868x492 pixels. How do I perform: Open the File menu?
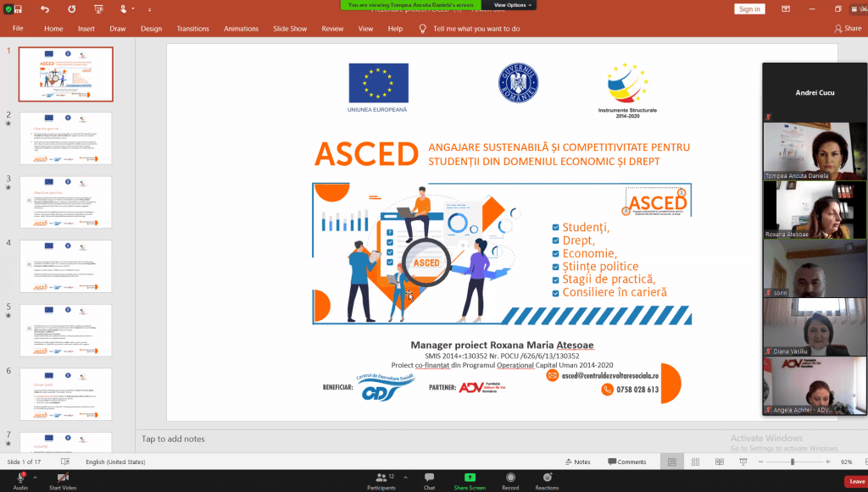pyautogui.click(x=18, y=28)
